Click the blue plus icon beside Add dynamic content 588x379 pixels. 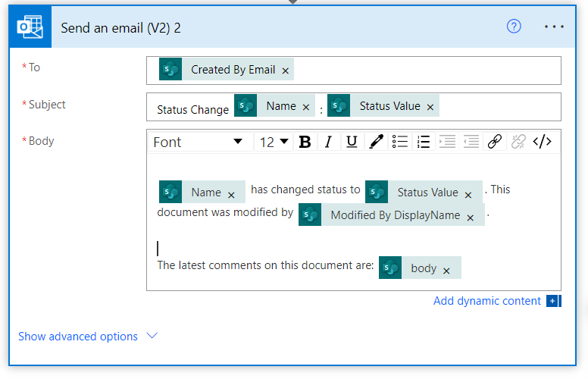click(553, 301)
